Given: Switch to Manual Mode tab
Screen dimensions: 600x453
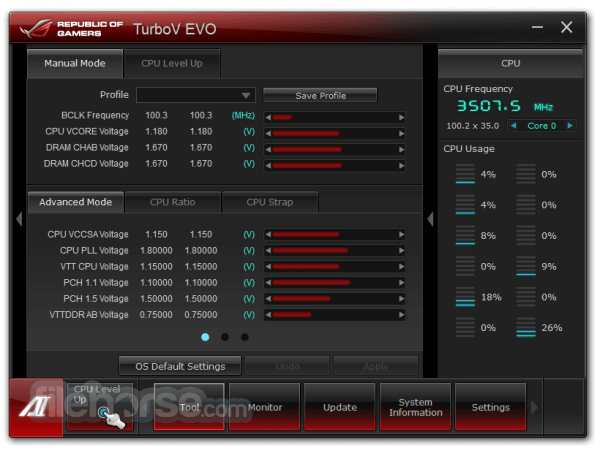Looking at the screenshot, I should pos(75,64).
